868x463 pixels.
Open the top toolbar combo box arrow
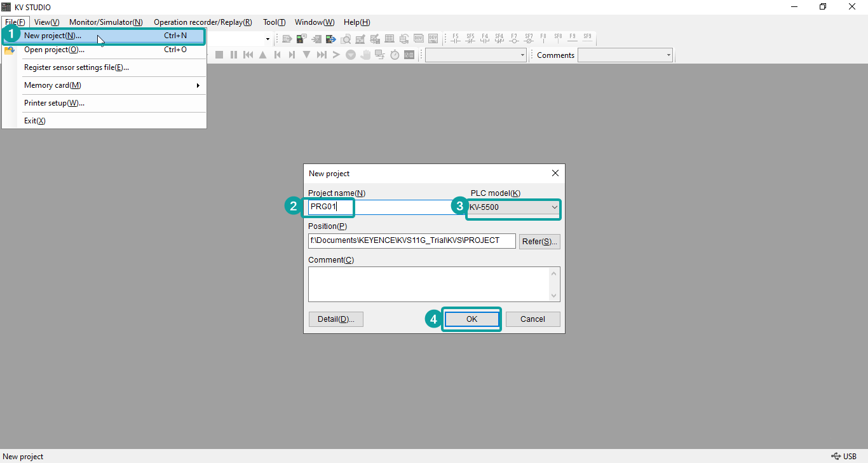click(x=268, y=39)
